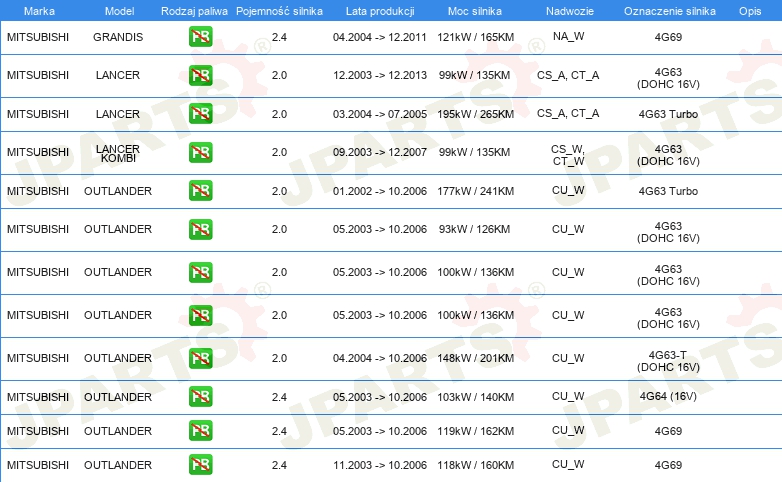Viewport: 782px width, 482px height.
Task: Click body code CS_A, CT_A in the 195kW row
Action: click(568, 113)
